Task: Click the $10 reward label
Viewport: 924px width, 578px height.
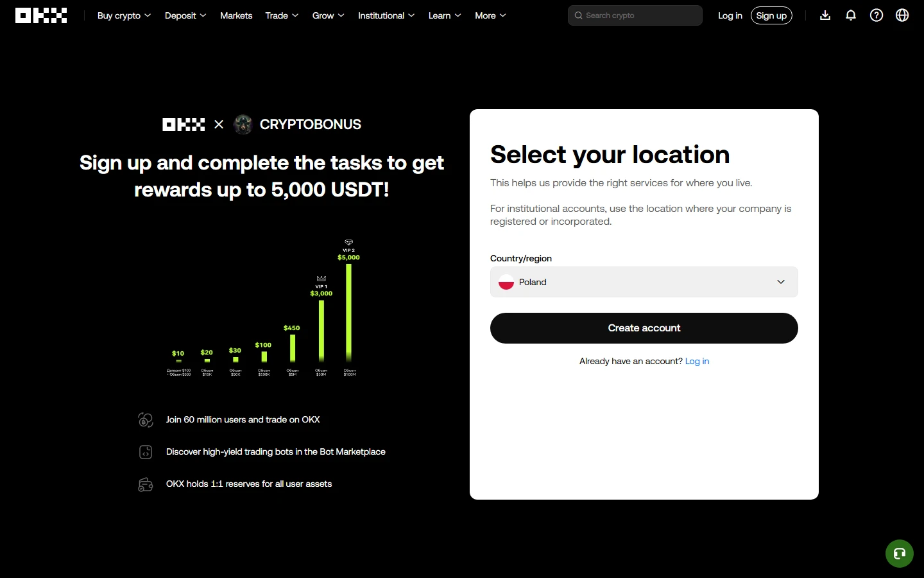Action: pos(178,353)
